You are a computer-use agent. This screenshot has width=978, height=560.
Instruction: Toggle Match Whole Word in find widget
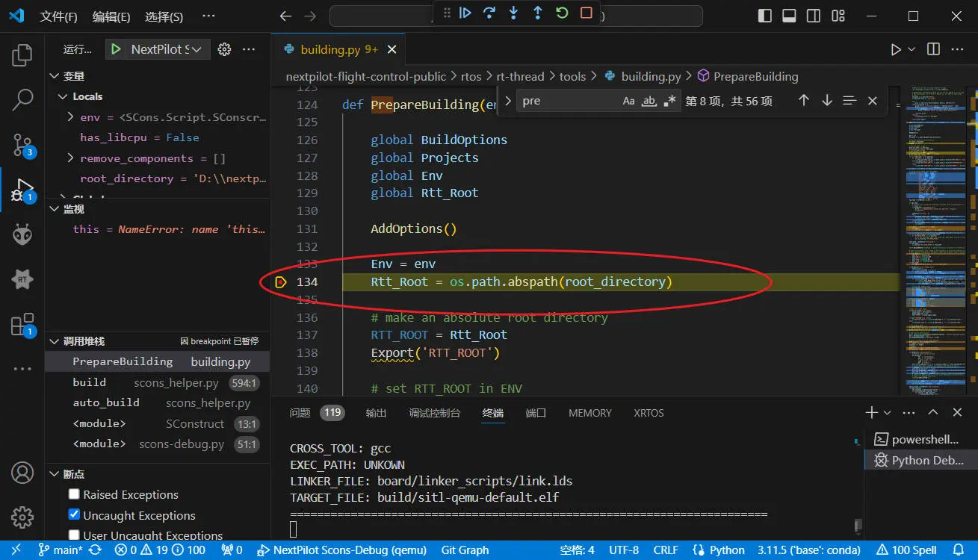[649, 101]
